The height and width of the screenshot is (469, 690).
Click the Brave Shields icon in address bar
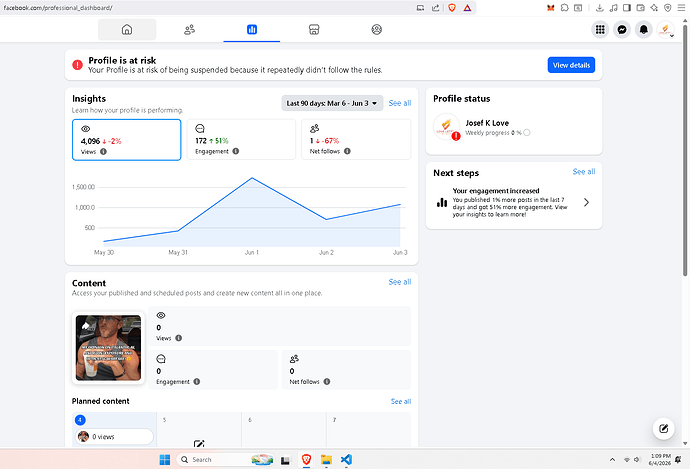(451, 7)
